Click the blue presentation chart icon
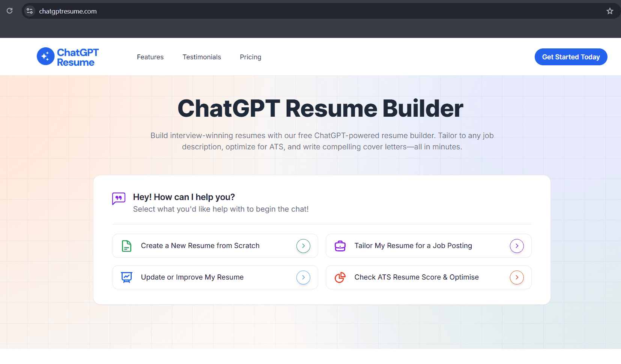This screenshot has height=364, width=621. (x=127, y=277)
